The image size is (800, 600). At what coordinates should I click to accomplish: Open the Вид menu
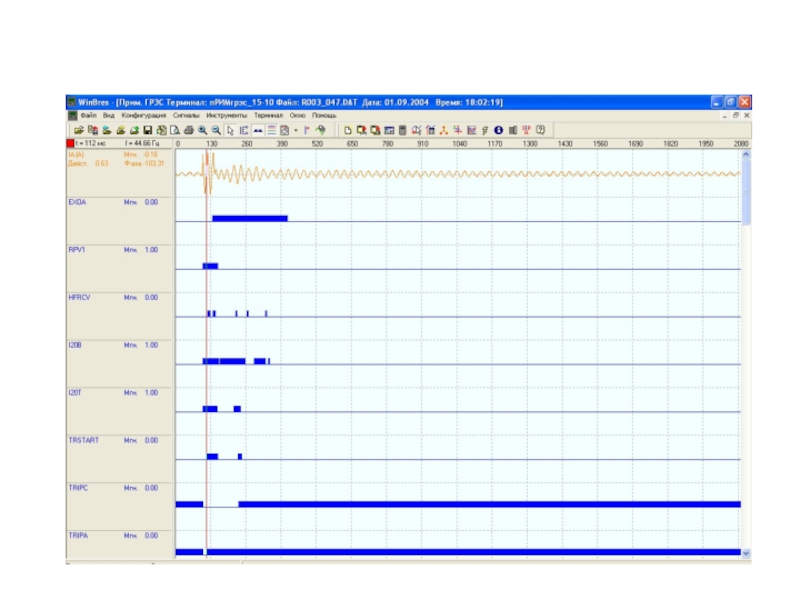click(x=108, y=116)
